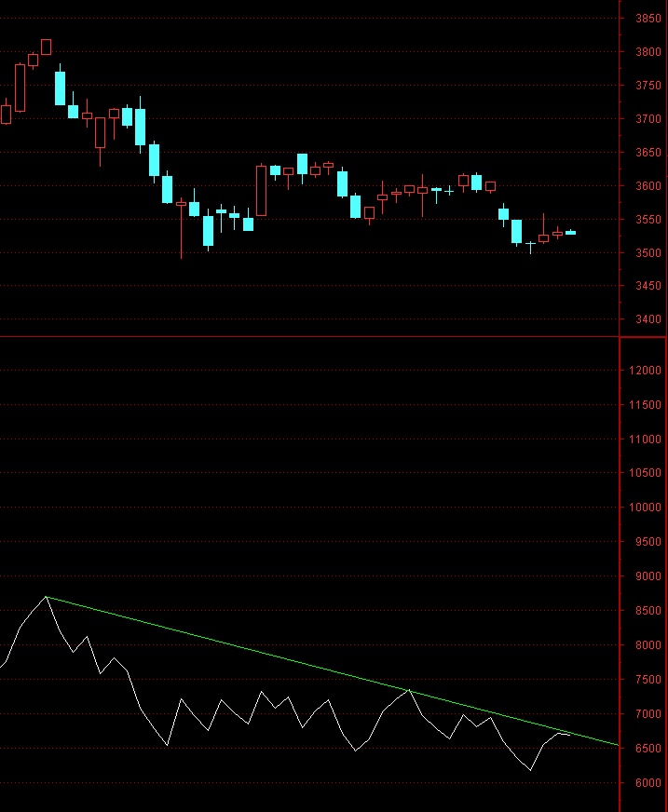Click the 3600 price axis label
The width and height of the screenshot is (668, 812).
point(648,186)
